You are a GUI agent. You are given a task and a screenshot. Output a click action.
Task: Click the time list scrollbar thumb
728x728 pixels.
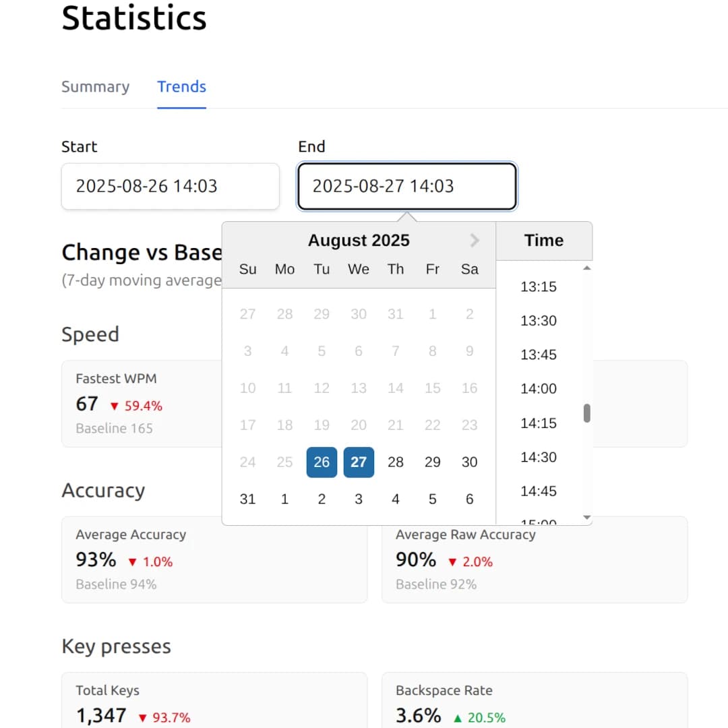[x=587, y=413]
